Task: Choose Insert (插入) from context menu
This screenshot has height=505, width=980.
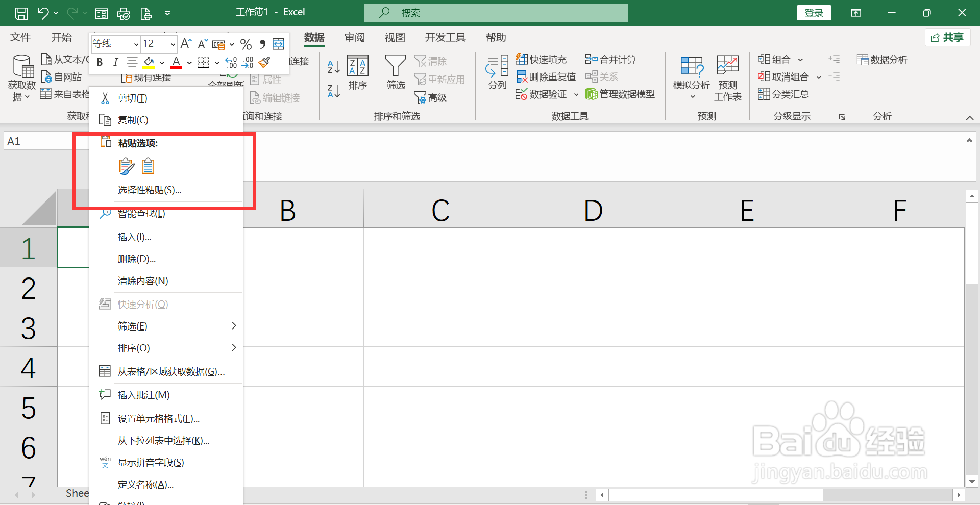Action: [x=166, y=237]
